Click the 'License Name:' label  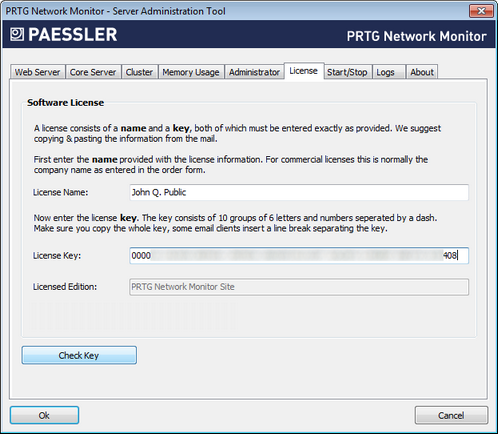coord(60,192)
